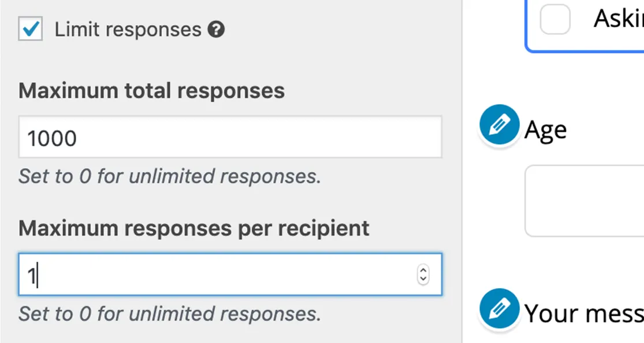The width and height of the screenshot is (644, 343).
Task: Click the Maximum total responses heading
Action: (151, 91)
